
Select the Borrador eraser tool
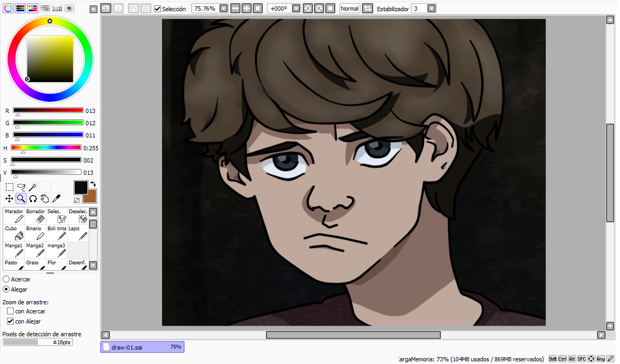(x=35, y=216)
